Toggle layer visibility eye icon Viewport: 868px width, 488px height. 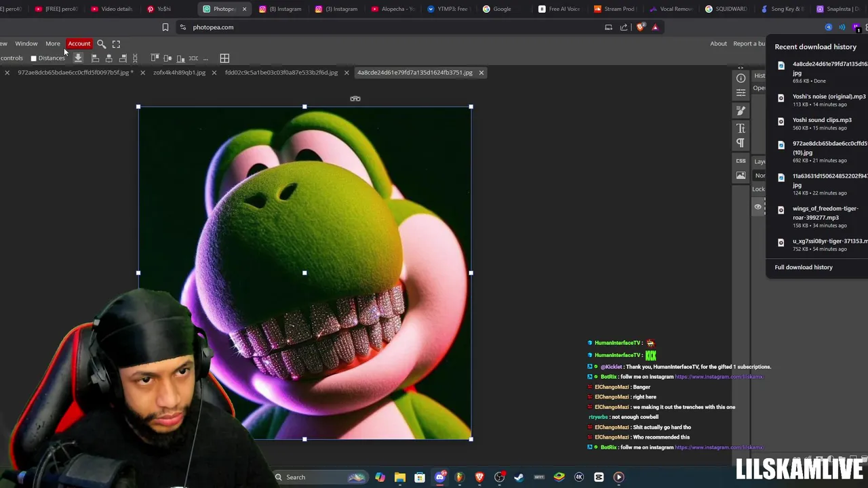[757, 207]
